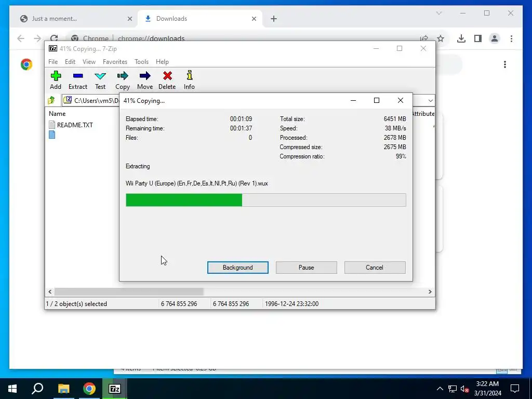Click the Chrome taskbar icon
Screen dimensions: 532x399
pos(89,389)
